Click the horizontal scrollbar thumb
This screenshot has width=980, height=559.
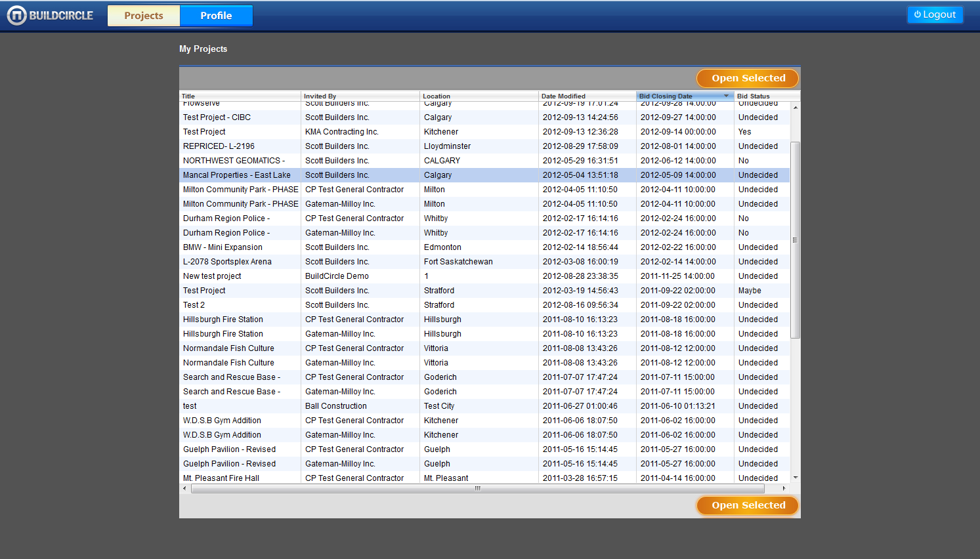coord(478,488)
